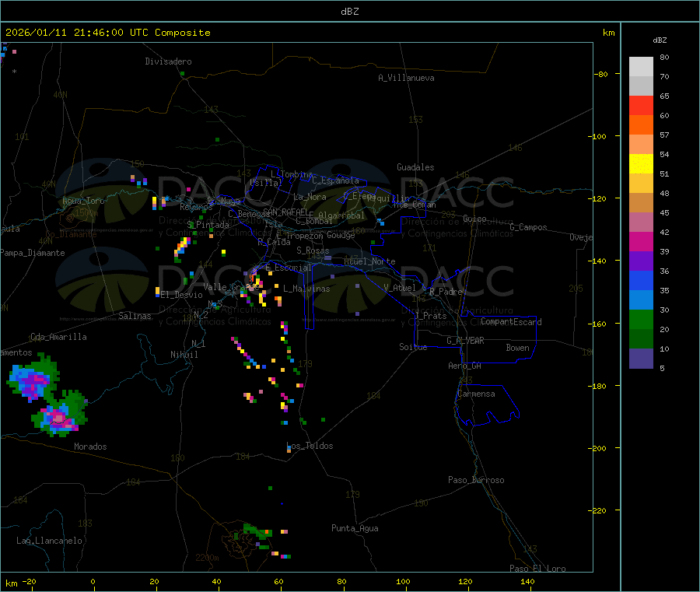Image resolution: width=700 pixels, height=592 pixels.
Task: Click the 42 dBZ pink legend swatch
Action: click(641, 222)
